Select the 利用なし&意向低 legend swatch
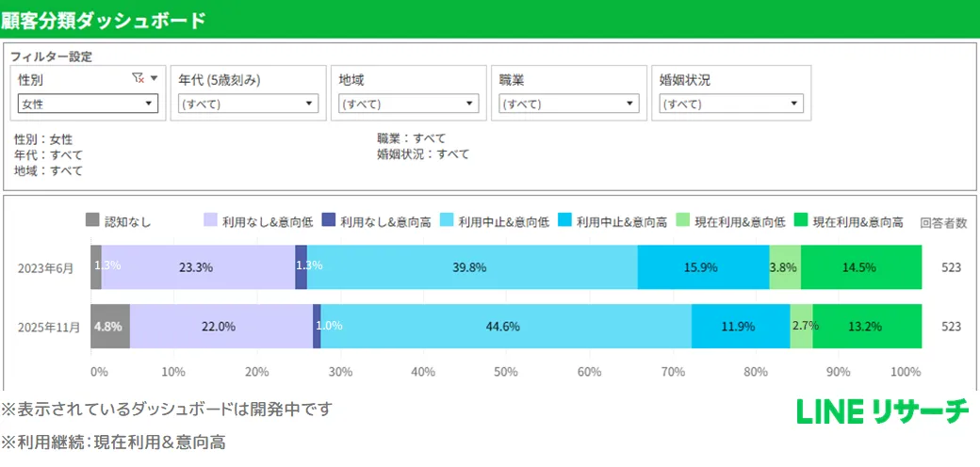Screen dimensions: 980x467 click(x=211, y=220)
